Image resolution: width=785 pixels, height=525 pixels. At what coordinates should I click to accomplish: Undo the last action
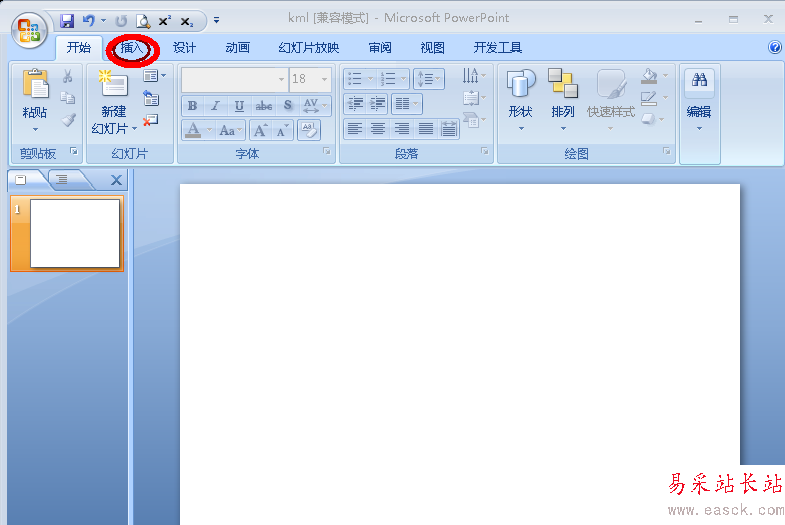click(x=89, y=21)
